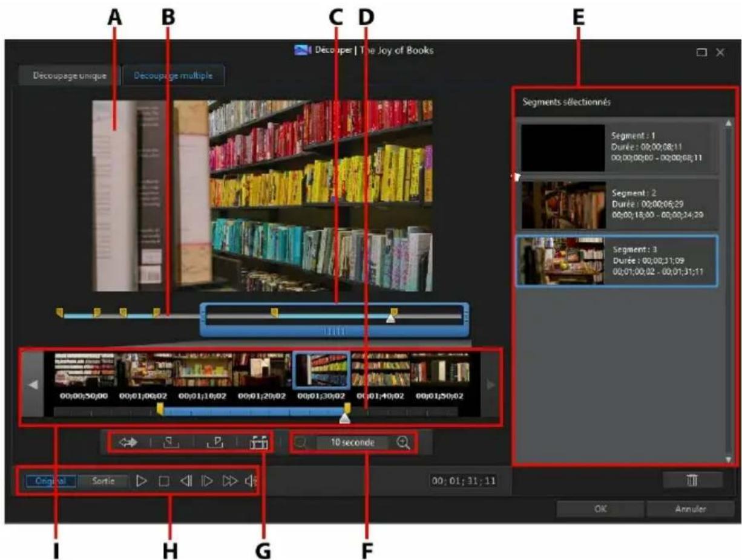The height and width of the screenshot is (560, 742).
Task: Toggle preview to Original mode
Action: 50,481
